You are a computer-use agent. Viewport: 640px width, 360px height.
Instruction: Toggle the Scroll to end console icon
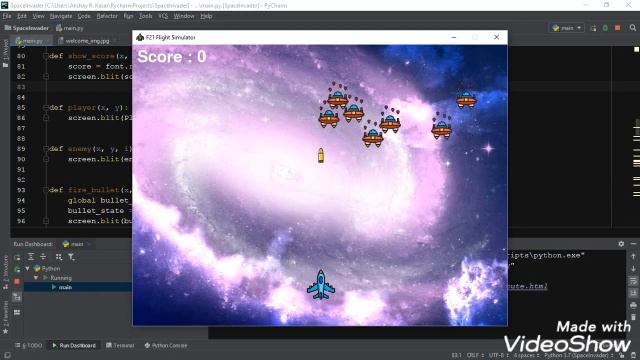(x=633, y=293)
